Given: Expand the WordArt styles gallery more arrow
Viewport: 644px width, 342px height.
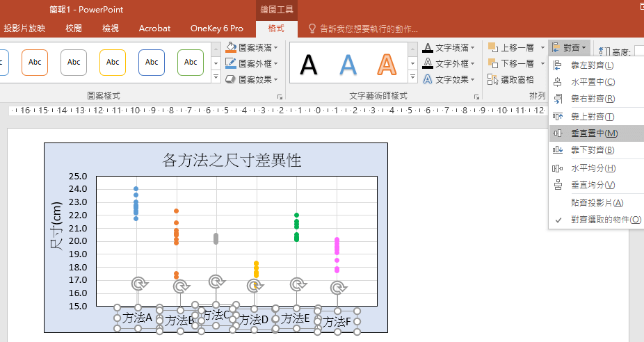Looking at the screenshot, I should pyautogui.click(x=411, y=78).
